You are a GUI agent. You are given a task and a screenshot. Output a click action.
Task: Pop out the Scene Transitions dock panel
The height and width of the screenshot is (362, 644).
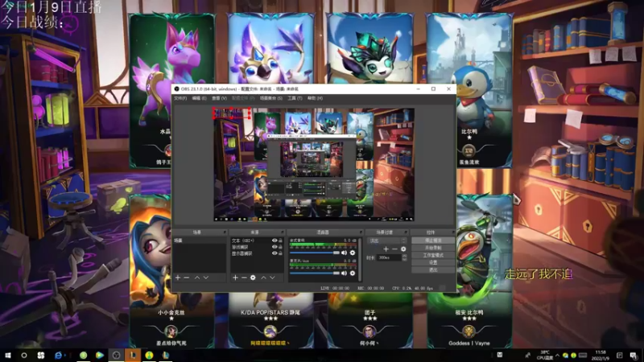click(405, 232)
